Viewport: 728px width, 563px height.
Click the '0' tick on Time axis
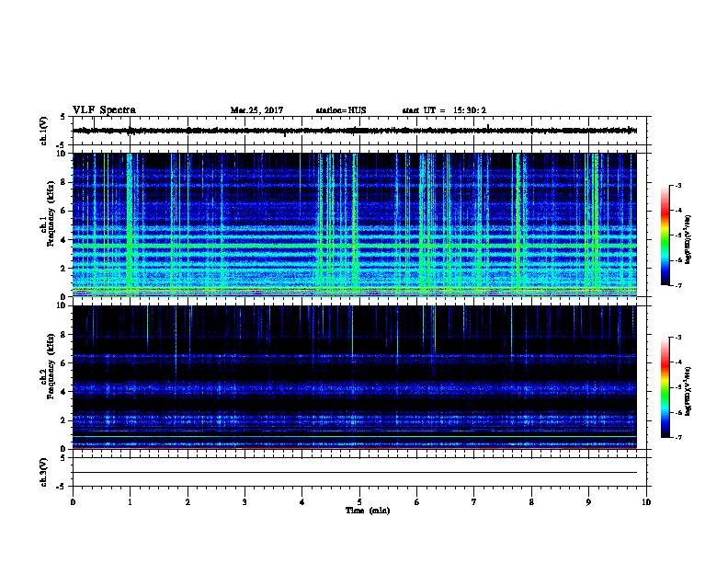pyautogui.click(x=73, y=501)
